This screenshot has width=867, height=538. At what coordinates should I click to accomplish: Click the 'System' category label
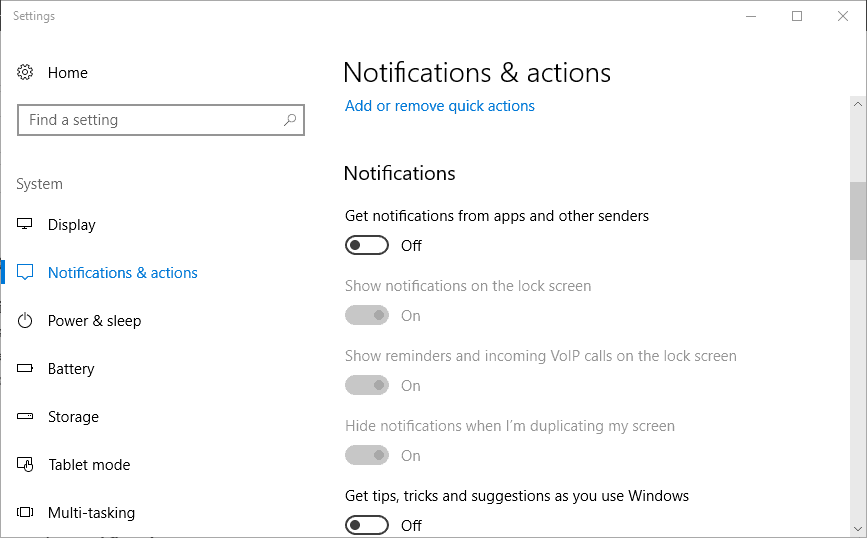39,184
